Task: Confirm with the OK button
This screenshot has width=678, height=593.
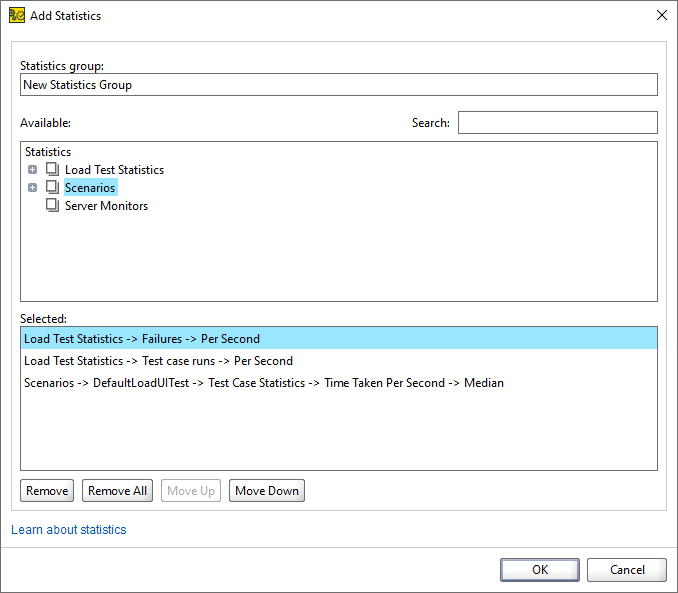Action: (540, 570)
